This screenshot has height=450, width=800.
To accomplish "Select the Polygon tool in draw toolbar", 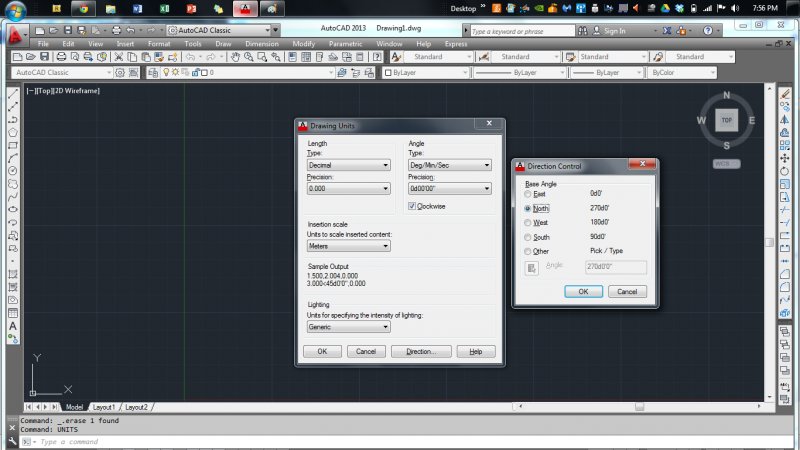I will 13,132.
